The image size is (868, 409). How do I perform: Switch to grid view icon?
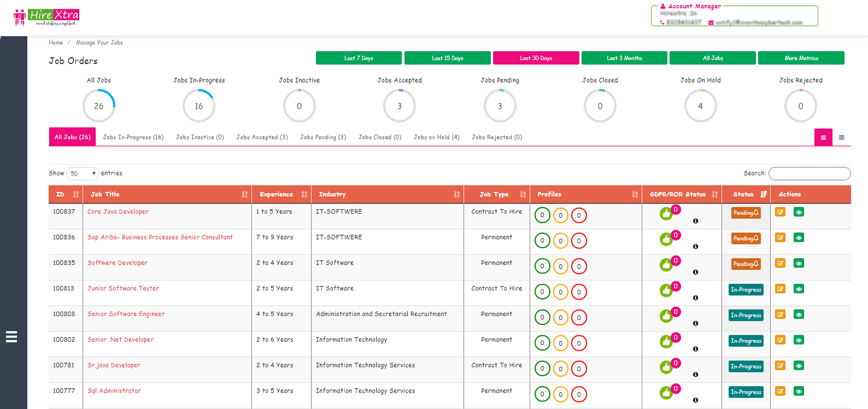click(842, 137)
